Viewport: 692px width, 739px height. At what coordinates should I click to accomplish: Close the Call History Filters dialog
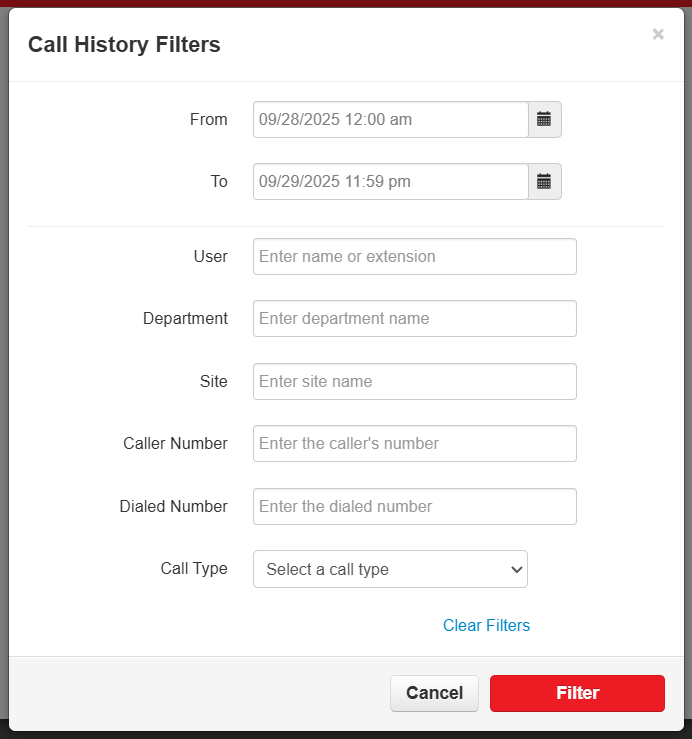pyautogui.click(x=658, y=34)
